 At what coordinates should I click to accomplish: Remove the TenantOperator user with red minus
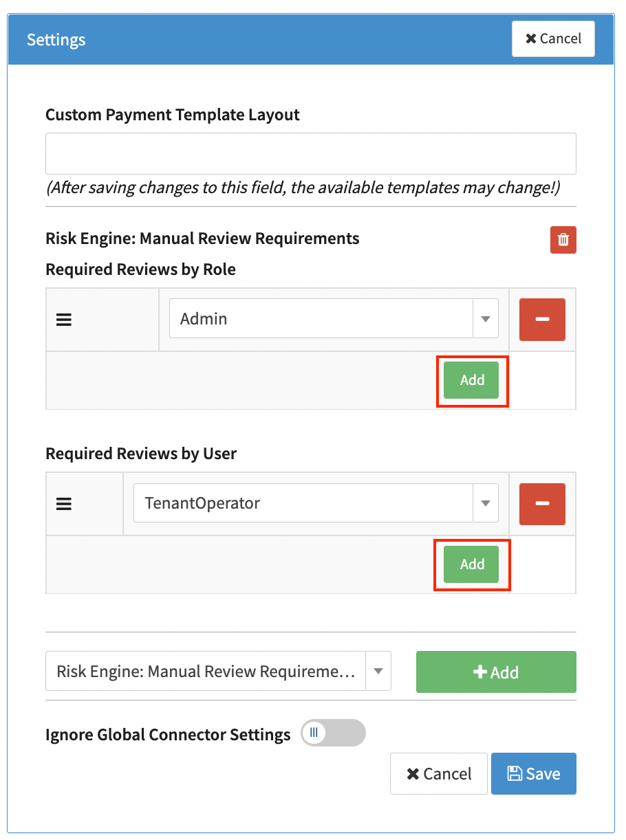click(541, 504)
